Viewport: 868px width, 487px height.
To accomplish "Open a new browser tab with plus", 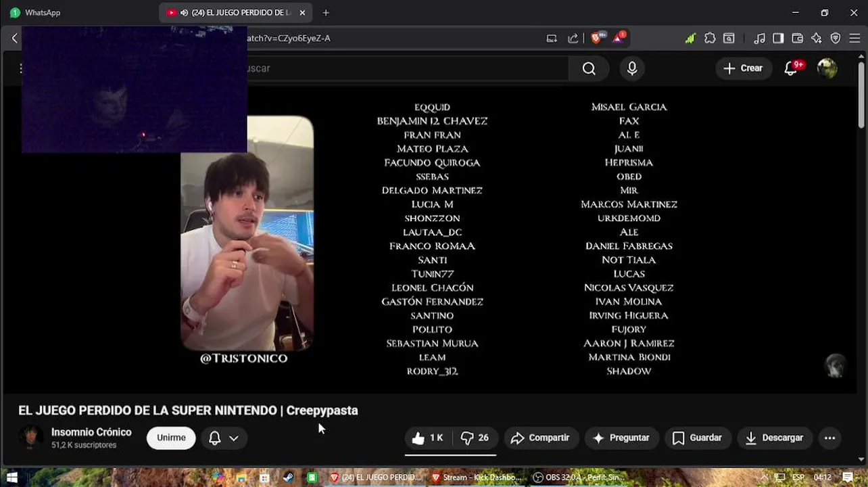I will 326,12.
